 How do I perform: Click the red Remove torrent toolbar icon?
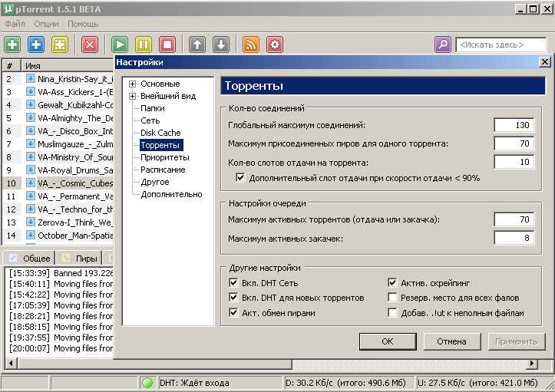pos(90,44)
